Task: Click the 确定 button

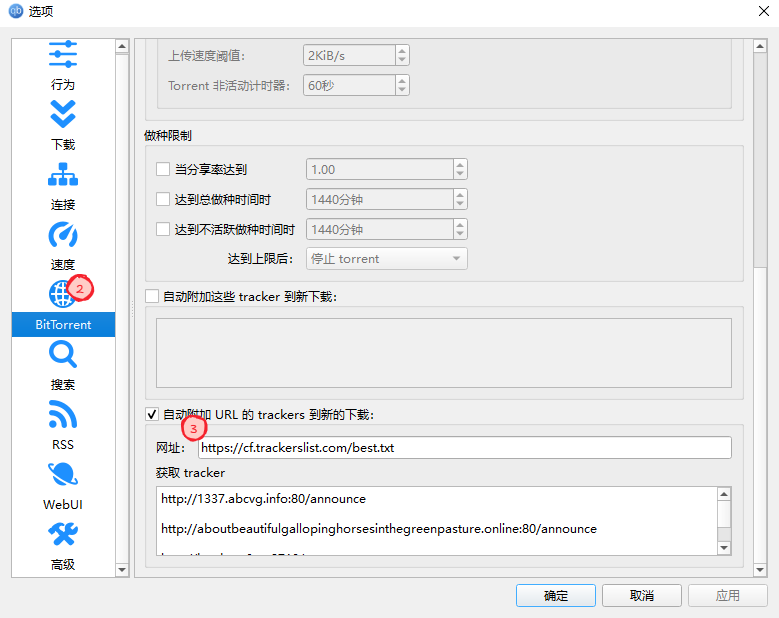Action: tap(555, 595)
